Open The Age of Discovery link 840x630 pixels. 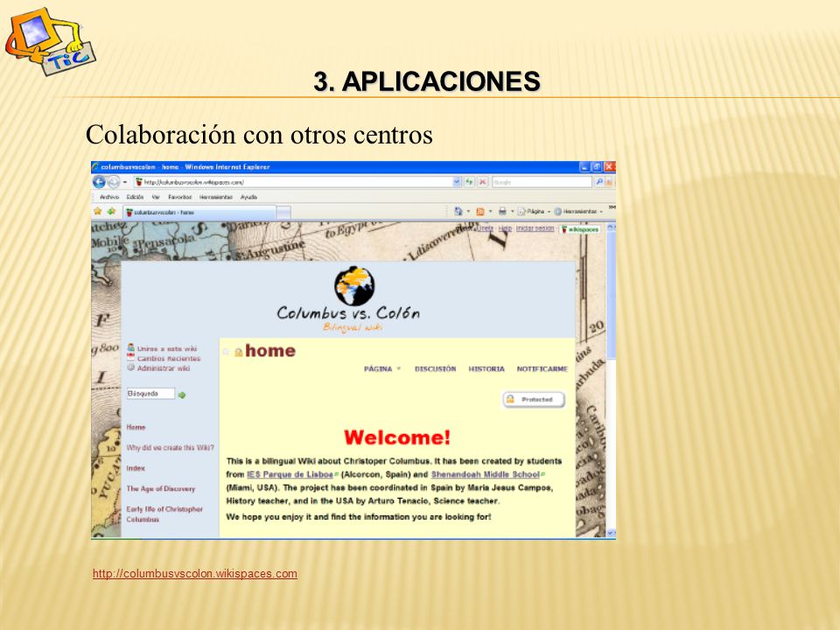pyautogui.click(x=161, y=488)
